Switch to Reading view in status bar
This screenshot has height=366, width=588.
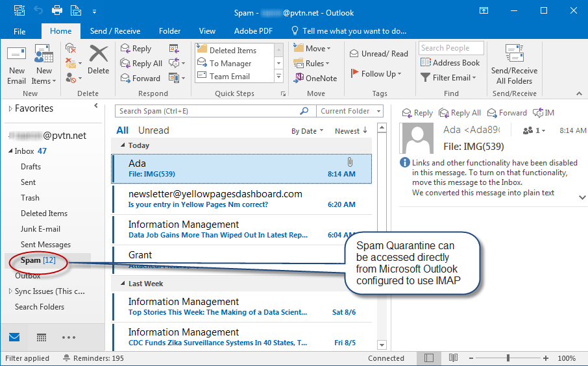[x=454, y=358]
